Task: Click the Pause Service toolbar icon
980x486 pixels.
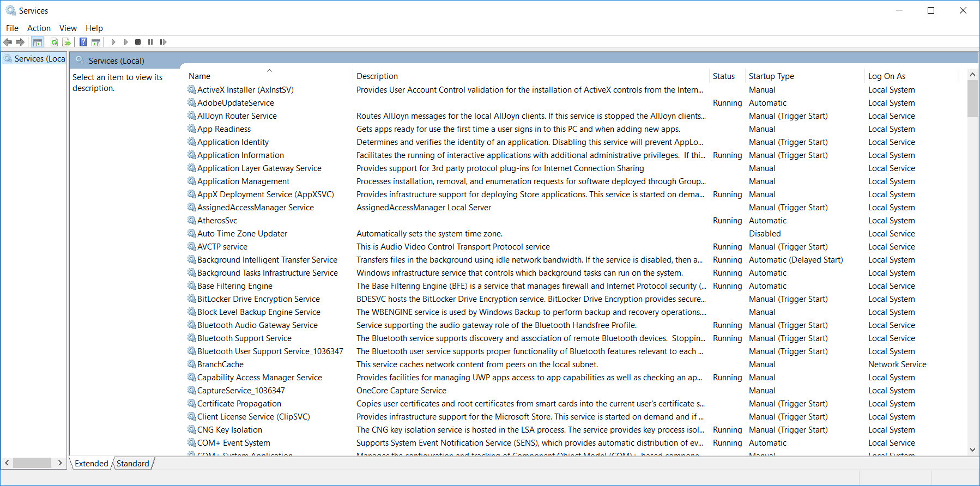Action: pyautogui.click(x=150, y=42)
